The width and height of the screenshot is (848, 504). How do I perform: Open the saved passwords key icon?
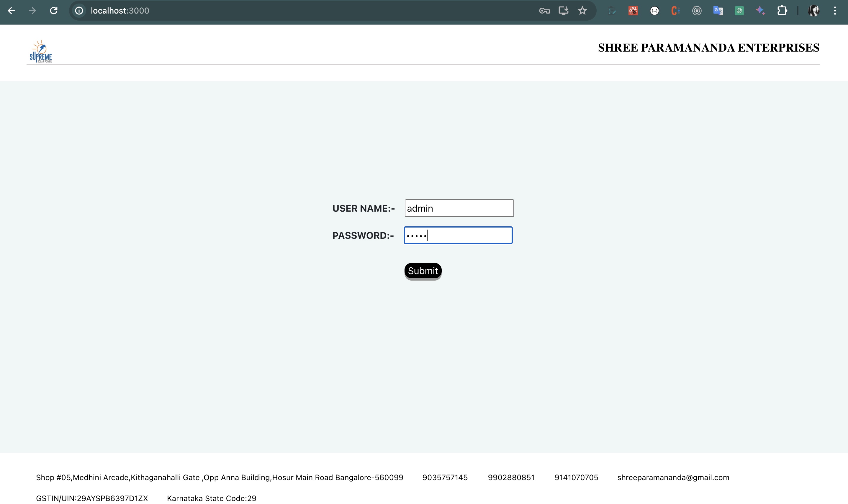(x=544, y=11)
